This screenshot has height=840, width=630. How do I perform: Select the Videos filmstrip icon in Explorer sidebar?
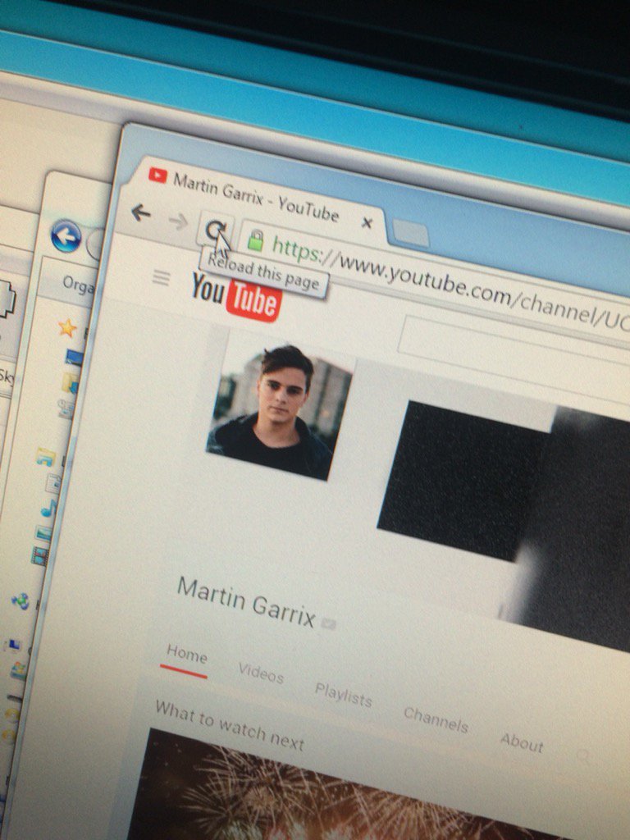click(x=39, y=556)
